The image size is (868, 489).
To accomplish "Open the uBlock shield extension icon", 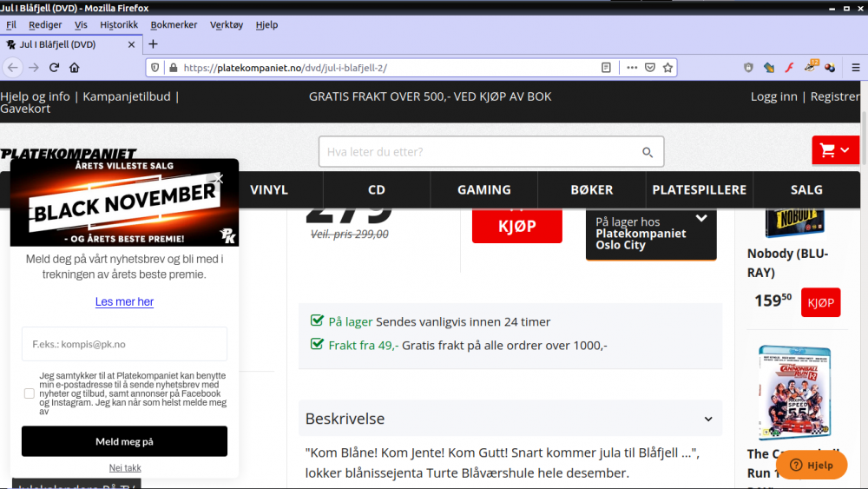I will click(748, 68).
